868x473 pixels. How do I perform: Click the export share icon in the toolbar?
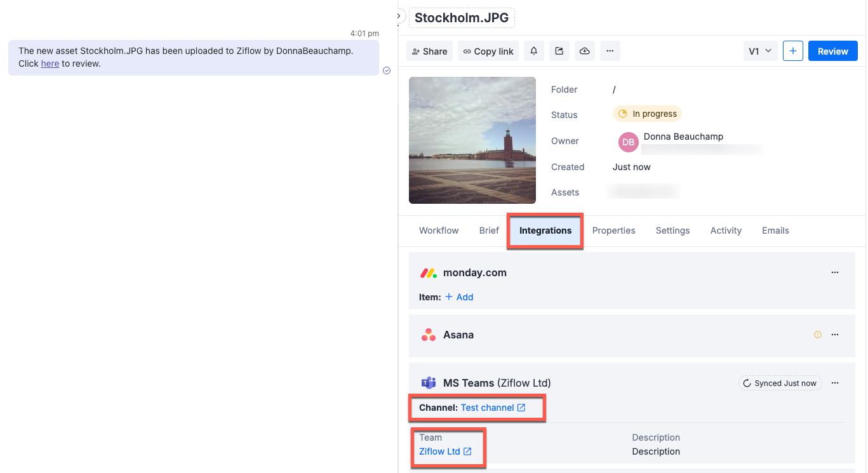[559, 51]
